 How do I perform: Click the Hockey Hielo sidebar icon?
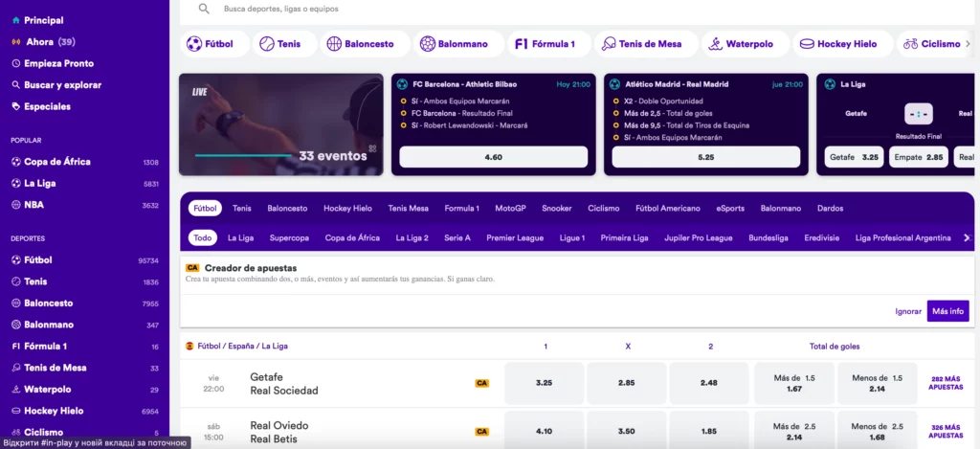pyautogui.click(x=16, y=411)
